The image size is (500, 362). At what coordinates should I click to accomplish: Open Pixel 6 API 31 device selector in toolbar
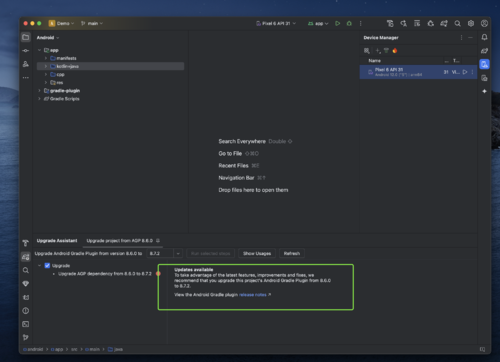tap(276, 23)
